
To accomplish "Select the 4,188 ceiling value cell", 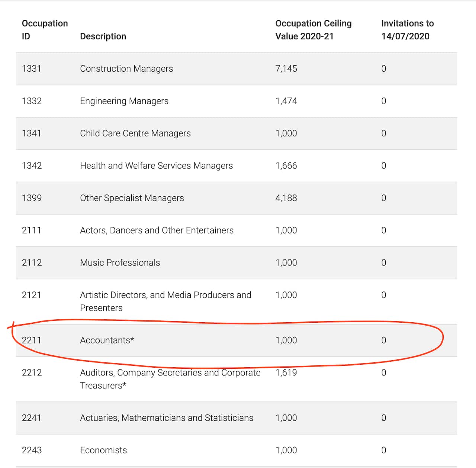I will 286,198.
